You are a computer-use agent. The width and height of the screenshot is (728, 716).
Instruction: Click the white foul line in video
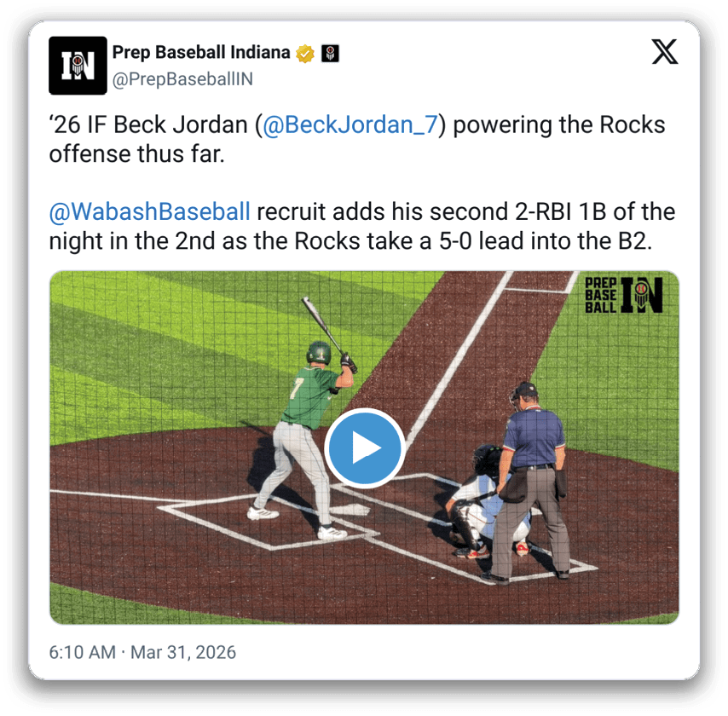coord(459,356)
